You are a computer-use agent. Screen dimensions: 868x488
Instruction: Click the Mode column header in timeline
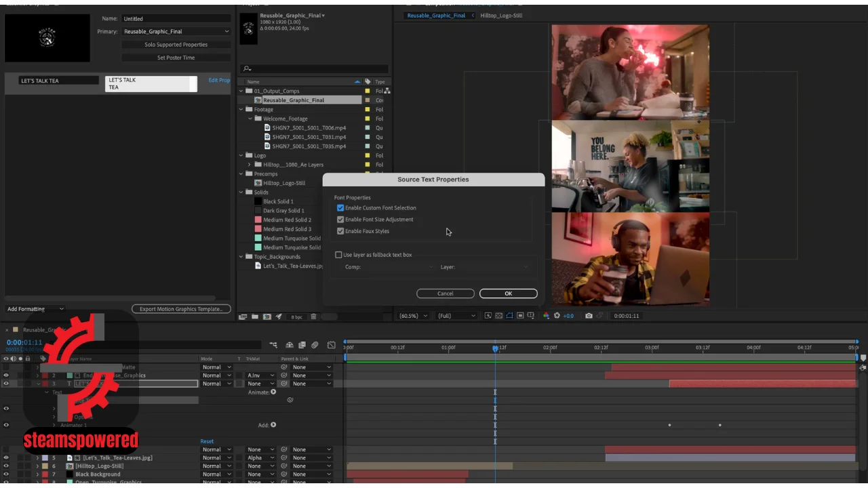[207, 359]
